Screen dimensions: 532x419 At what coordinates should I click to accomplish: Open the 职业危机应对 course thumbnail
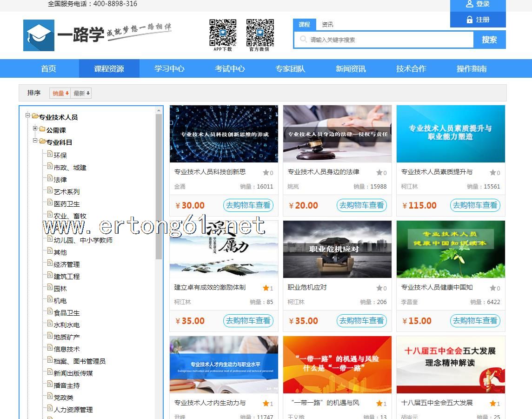(x=337, y=249)
